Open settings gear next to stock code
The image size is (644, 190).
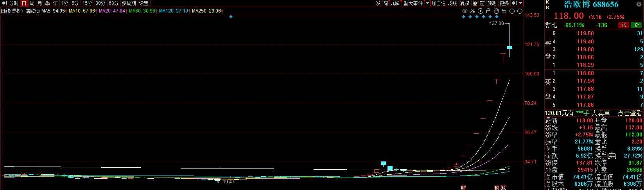(x=639, y=4)
